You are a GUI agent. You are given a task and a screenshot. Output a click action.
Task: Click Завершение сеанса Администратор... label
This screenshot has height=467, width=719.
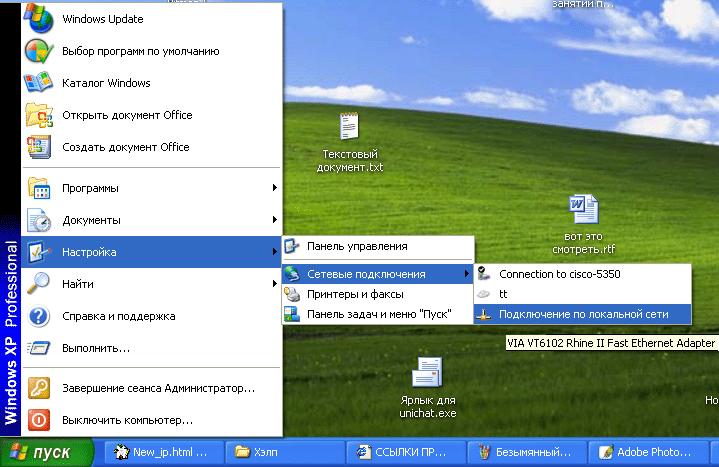(158, 388)
